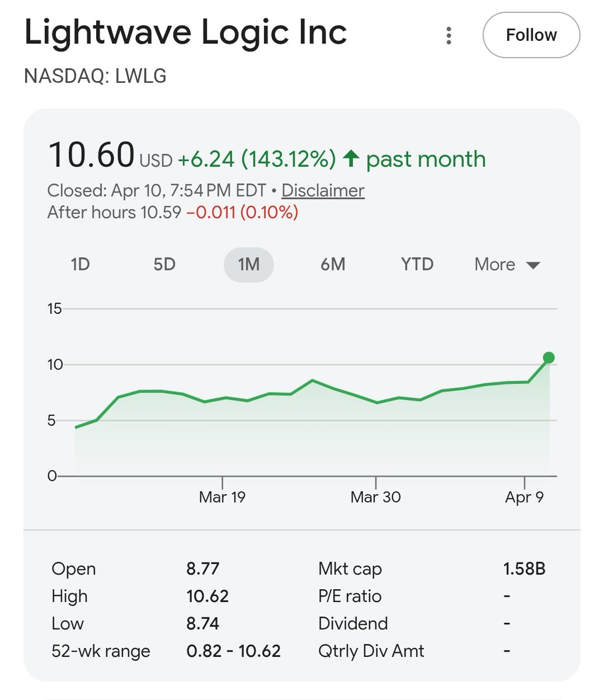
Task: Open the 5D stock chart
Action: pyautogui.click(x=165, y=264)
